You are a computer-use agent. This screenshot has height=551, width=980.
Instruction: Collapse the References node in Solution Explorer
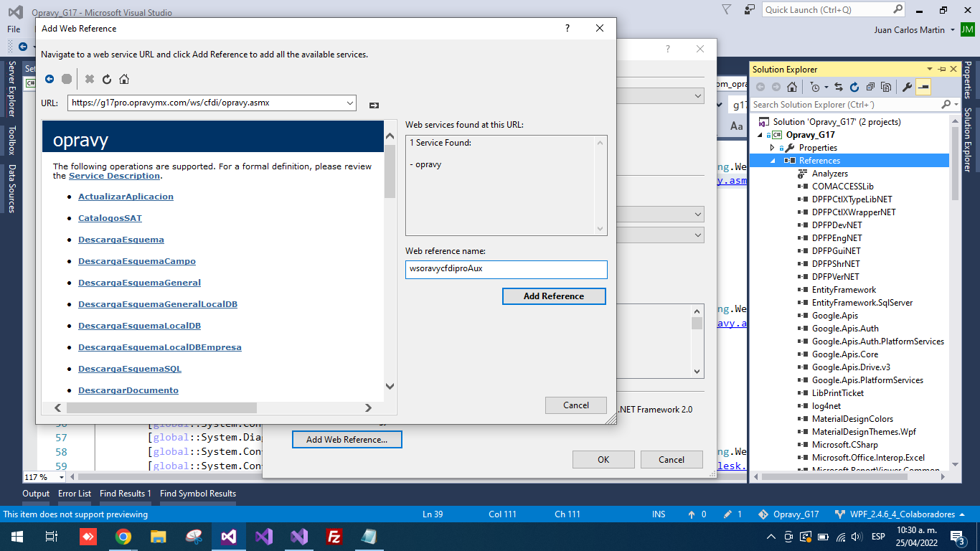pos(772,161)
